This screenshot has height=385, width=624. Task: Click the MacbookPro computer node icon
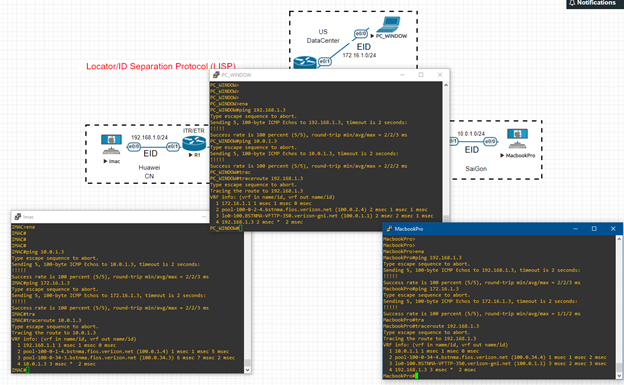click(x=517, y=139)
